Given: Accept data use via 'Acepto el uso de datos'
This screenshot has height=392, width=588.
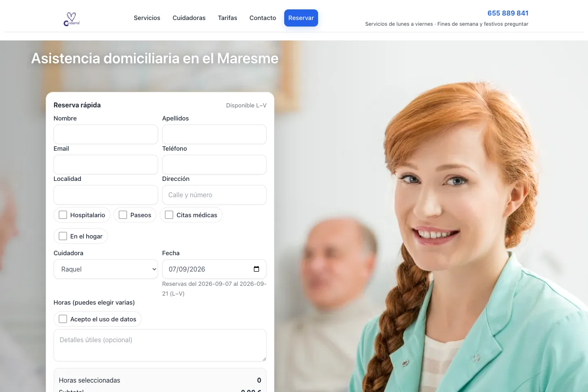Looking at the screenshot, I should pyautogui.click(x=63, y=319).
